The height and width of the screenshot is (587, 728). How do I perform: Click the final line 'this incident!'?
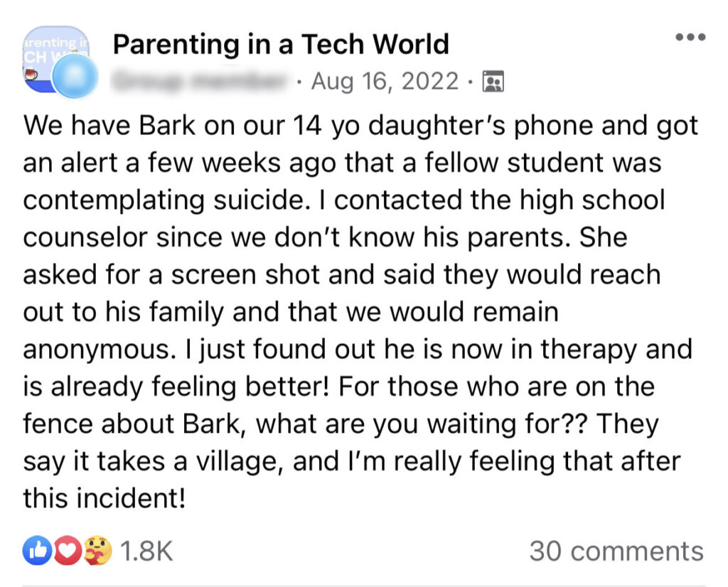coord(105,499)
